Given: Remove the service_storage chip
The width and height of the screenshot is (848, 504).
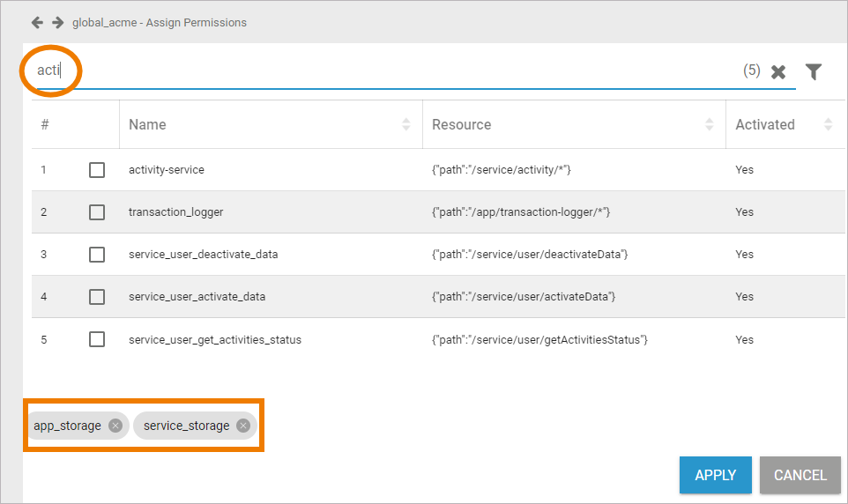Looking at the screenshot, I should click(x=243, y=426).
